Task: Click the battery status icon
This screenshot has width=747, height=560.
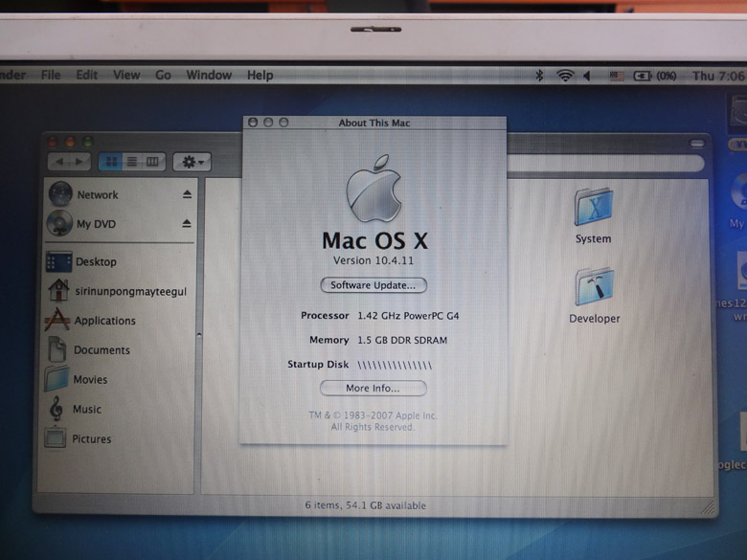Action: coord(642,77)
